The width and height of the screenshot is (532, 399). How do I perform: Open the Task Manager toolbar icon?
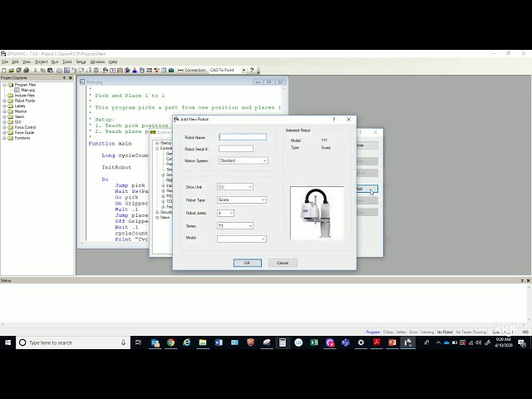[127, 70]
